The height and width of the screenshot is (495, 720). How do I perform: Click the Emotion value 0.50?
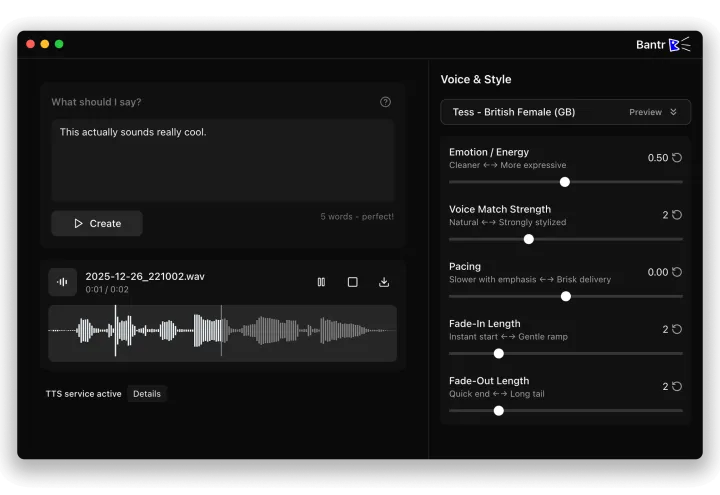(658, 158)
